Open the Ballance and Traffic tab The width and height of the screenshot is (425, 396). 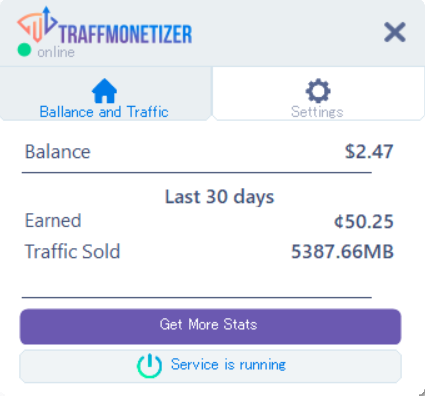[x=106, y=94]
